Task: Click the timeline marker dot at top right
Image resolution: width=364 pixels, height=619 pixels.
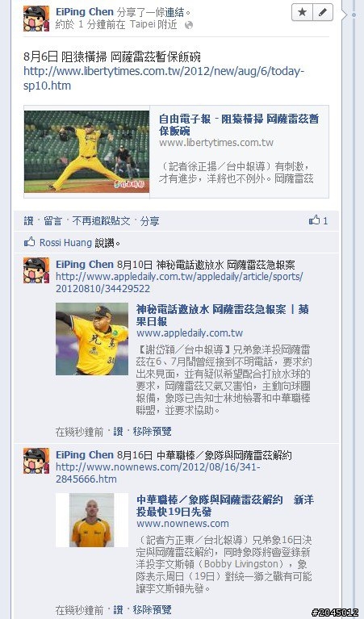Action: (354, 15)
